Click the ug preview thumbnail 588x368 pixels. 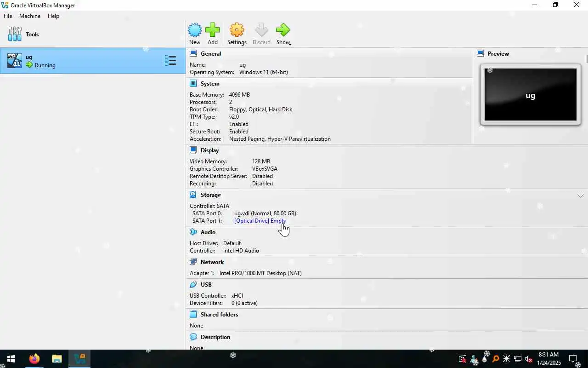531,95
